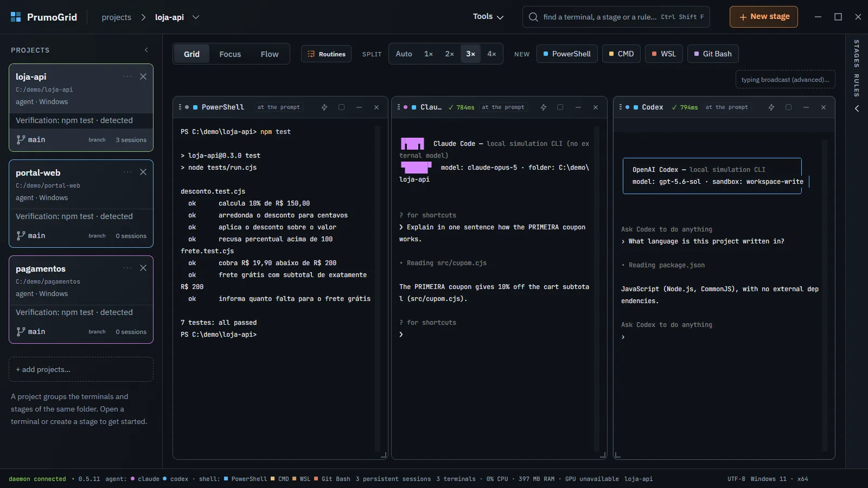
Task: Click the PrumoGrid logo icon
Action: [16, 17]
